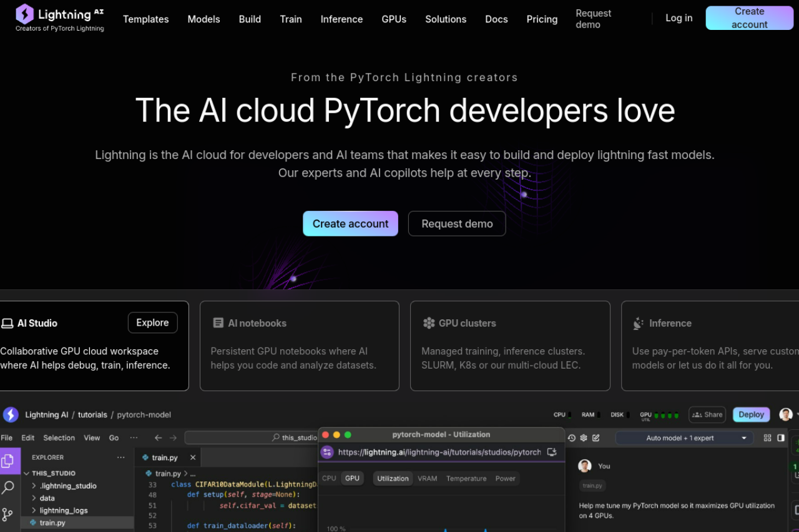799x532 pixels.
Task: Click the Lightning AI logo in the site header
Action: (x=60, y=17)
